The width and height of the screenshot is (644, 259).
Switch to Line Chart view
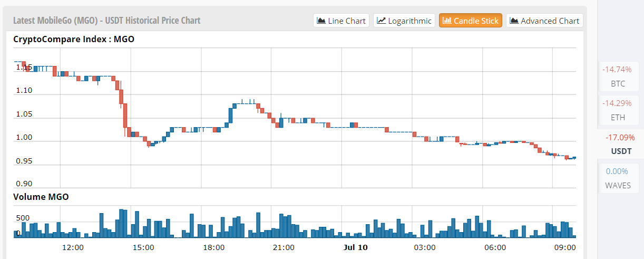tap(341, 21)
